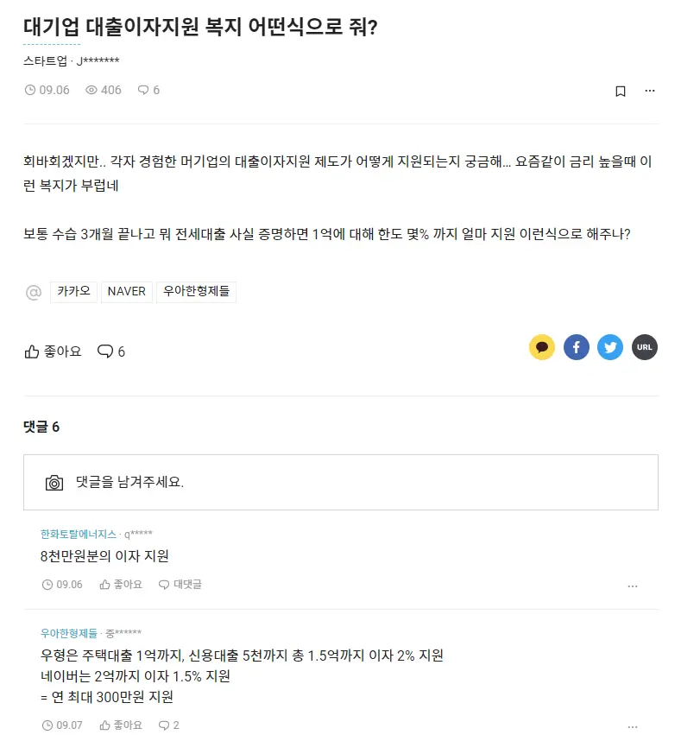Open 우아한형제들 company tag
The image size is (700, 741).
click(x=196, y=292)
